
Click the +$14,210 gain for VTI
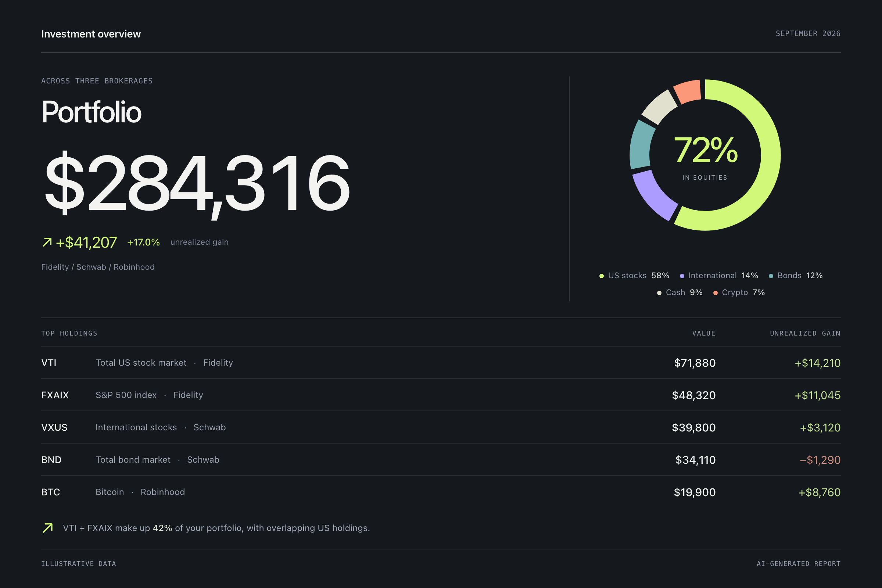817,363
